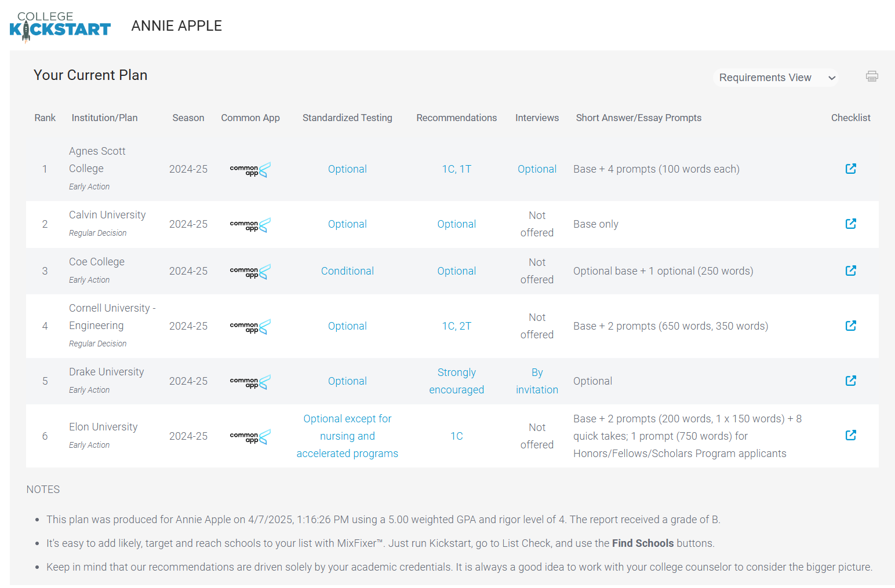Select 'Your Current Plan' heading
This screenshot has height=588, width=895.
(90, 75)
